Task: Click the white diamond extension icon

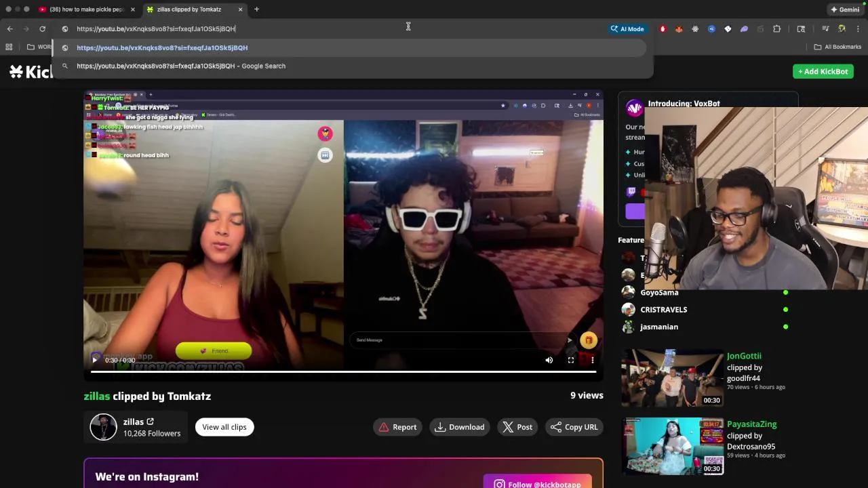Action: pyautogui.click(x=728, y=29)
